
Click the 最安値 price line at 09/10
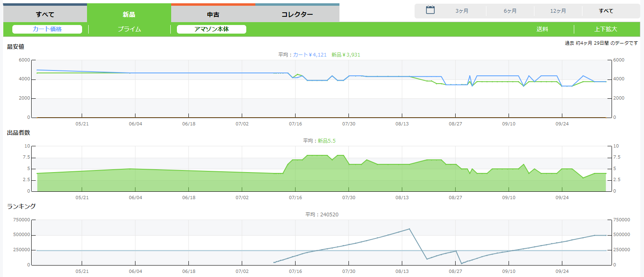[x=509, y=76]
